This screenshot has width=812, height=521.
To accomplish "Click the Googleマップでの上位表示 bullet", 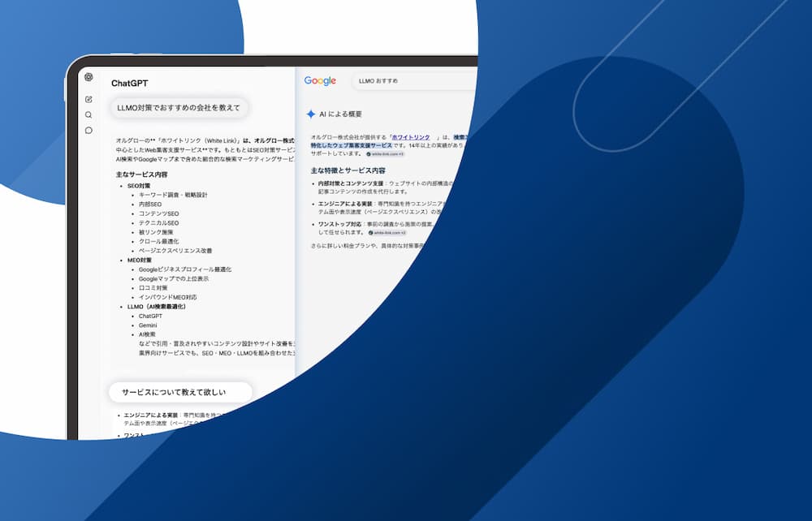I will 174,279.
